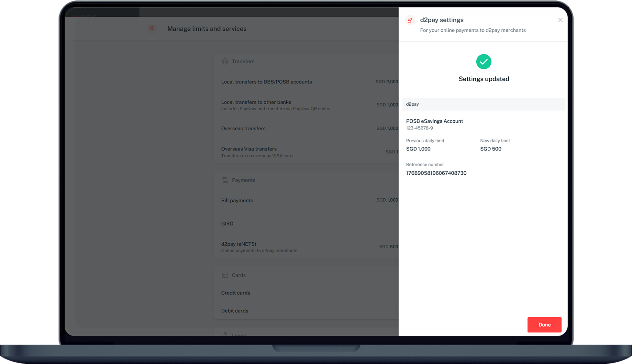The image size is (632, 364).
Task: Click the icon beside Manage limits and services
Action: pos(152,28)
